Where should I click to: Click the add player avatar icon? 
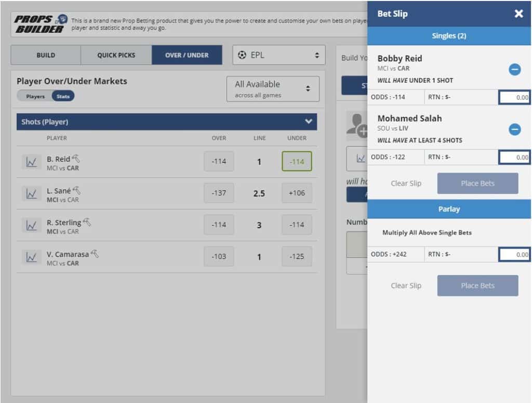click(357, 125)
